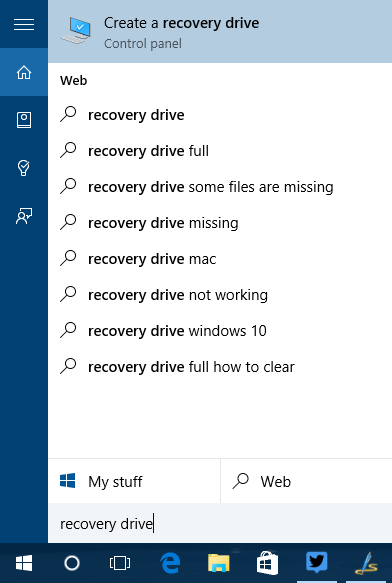Select "recovery drive windows 10" suggestion
Image resolution: width=392 pixels, height=583 pixels.
tap(220, 331)
